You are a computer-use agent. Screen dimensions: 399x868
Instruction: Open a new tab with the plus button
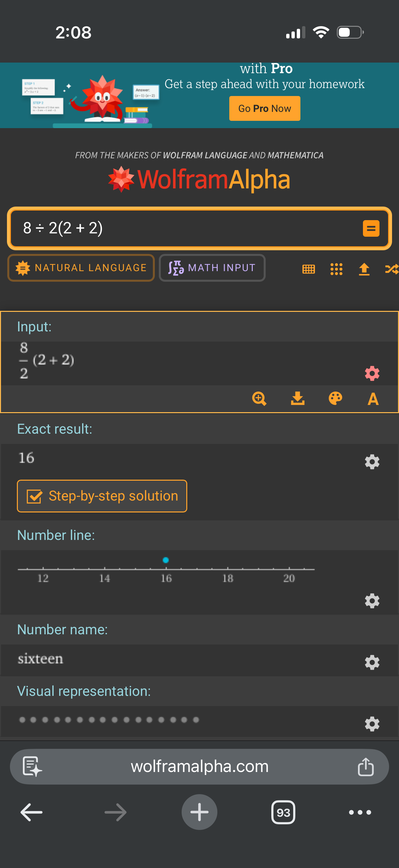pyautogui.click(x=199, y=812)
